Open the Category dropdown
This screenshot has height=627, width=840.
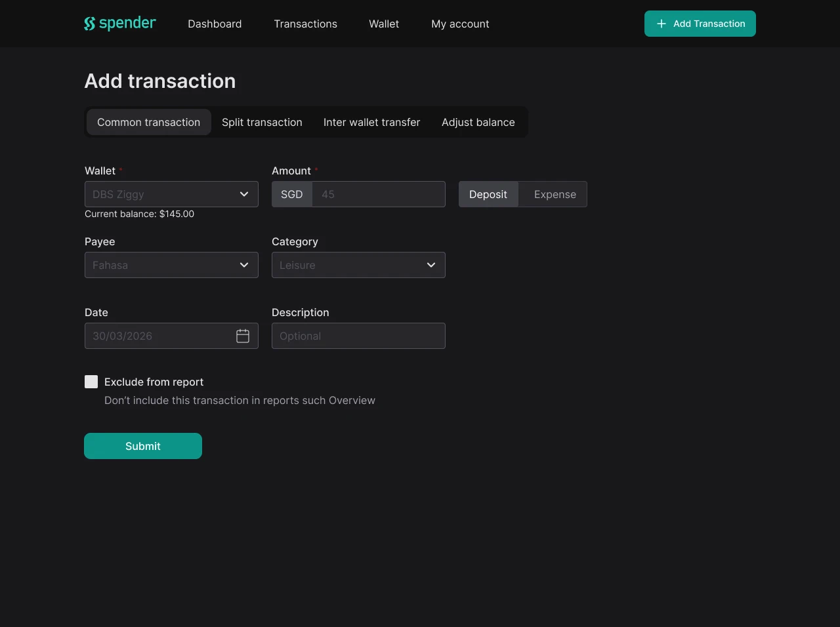click(x=358, y=265)
